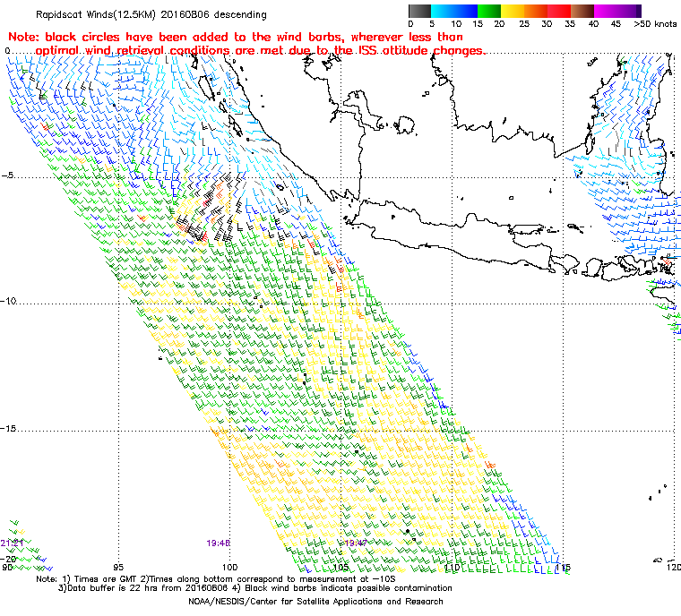This screenshot has height=616, width=681.
Task: Click the '0' latitude label at map top-left
Action: (7, 51)
